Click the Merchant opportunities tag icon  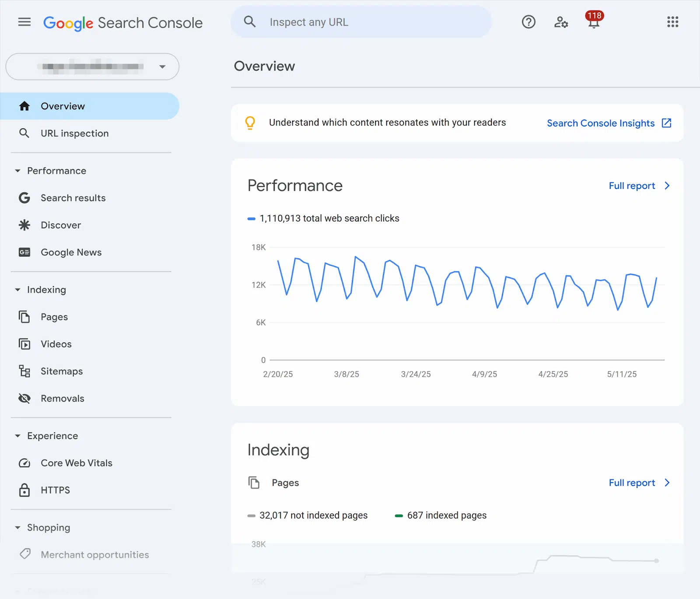pos(25,554)
